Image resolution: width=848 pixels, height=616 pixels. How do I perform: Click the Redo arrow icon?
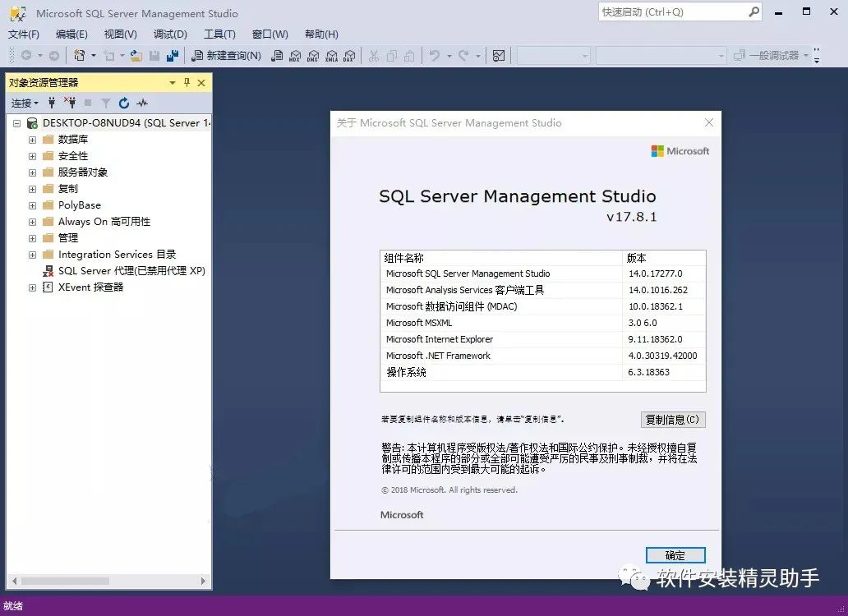point(463,56)
